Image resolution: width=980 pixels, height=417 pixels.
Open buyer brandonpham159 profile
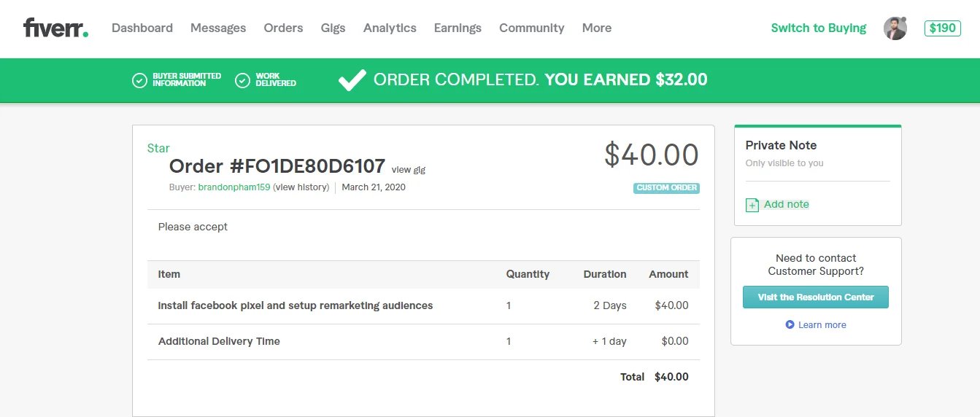click(234, 187)
